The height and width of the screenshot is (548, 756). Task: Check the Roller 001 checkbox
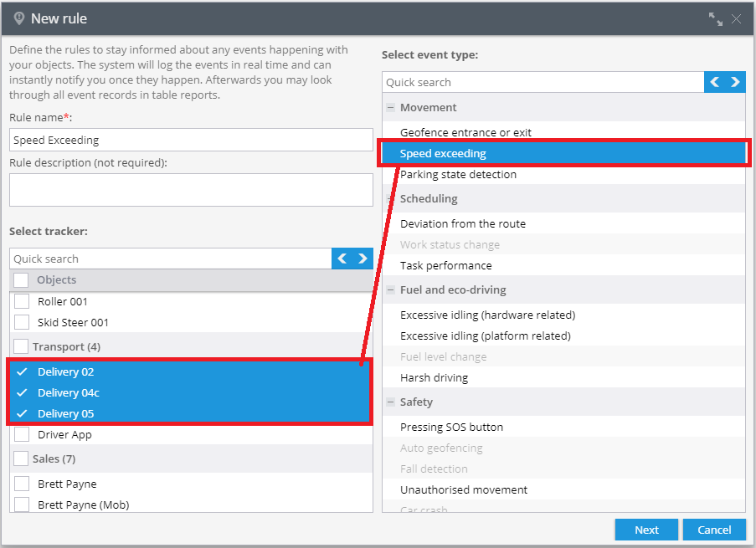[23, 301]
